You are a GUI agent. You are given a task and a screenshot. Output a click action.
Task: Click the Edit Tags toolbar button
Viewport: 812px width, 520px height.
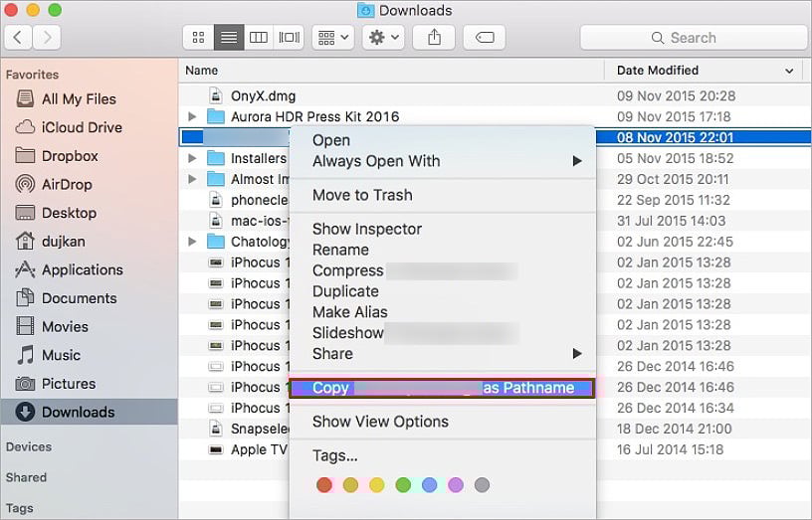click(x=485, y=37)
